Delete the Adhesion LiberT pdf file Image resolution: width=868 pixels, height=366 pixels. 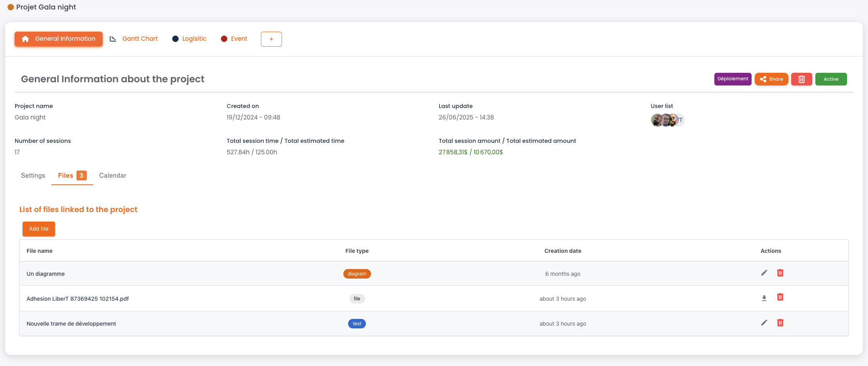(780, 297)
